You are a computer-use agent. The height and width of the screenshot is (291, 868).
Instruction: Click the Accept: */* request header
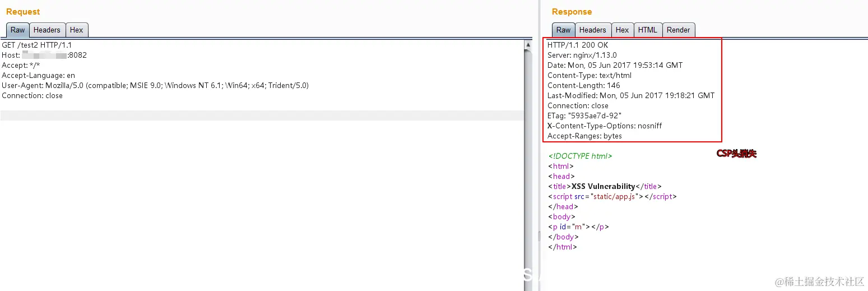click(x=21, y=65)
